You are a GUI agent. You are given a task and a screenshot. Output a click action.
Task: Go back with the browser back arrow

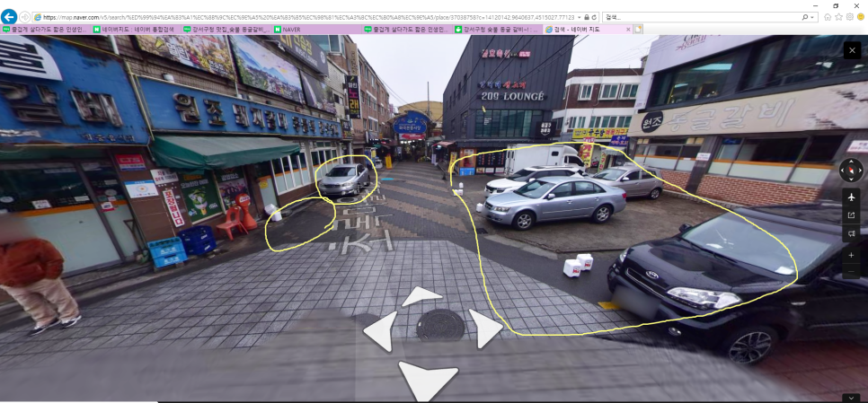[x=9, y=16]
